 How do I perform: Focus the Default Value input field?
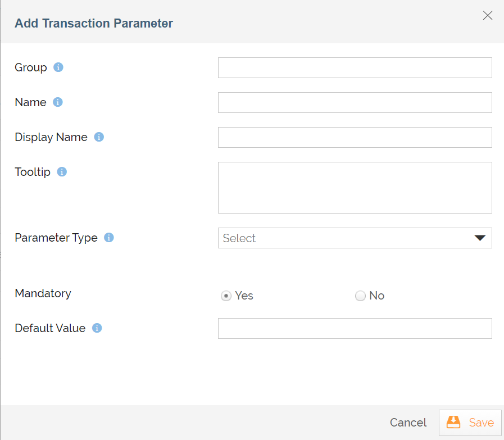[x=355, y=328]
